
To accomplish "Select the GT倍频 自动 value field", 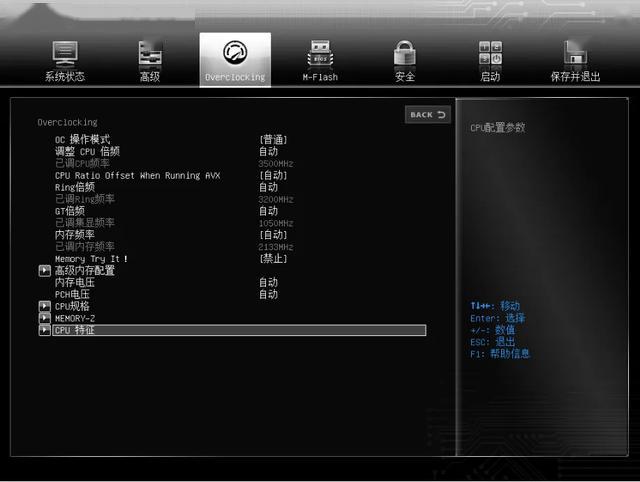I will (269, 211).
